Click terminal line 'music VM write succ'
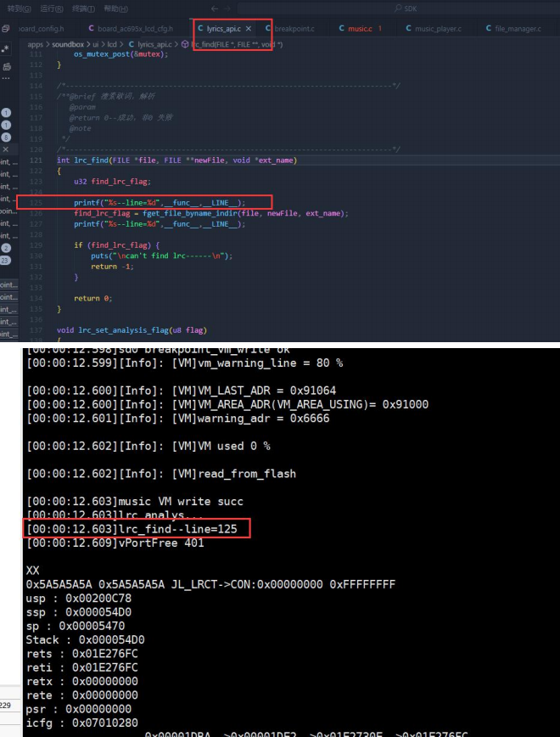 click(135, 501)
